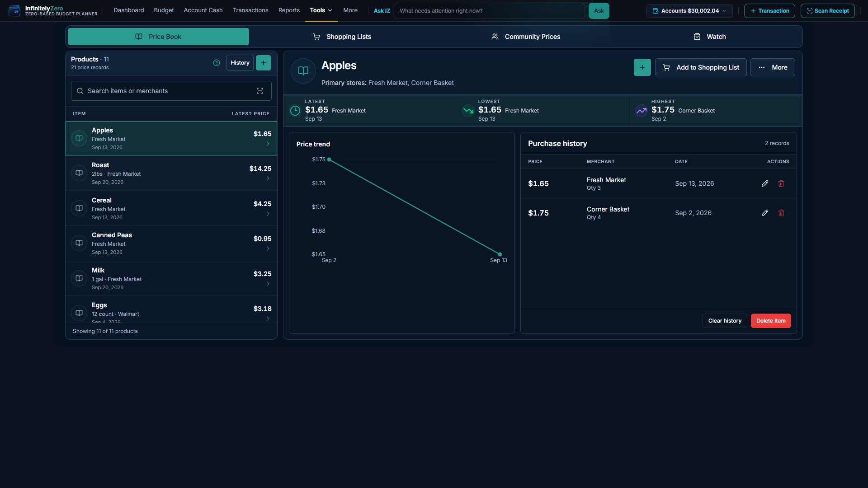The height and width of the screenshot is (488, 868).
Task: Click the Canned Peas book icon
Action: click(x=79, y=243)
